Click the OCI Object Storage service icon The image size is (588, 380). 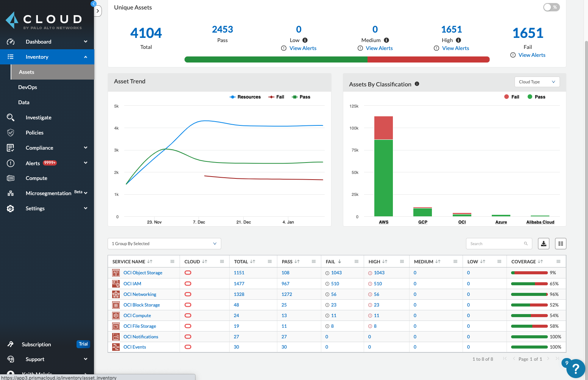tap(116, 272)
